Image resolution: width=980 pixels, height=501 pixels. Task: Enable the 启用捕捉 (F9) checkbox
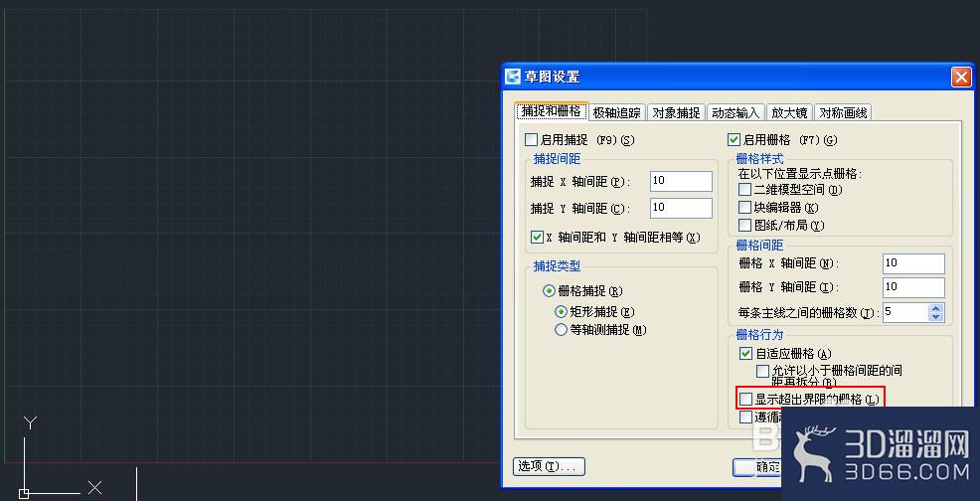532,140
